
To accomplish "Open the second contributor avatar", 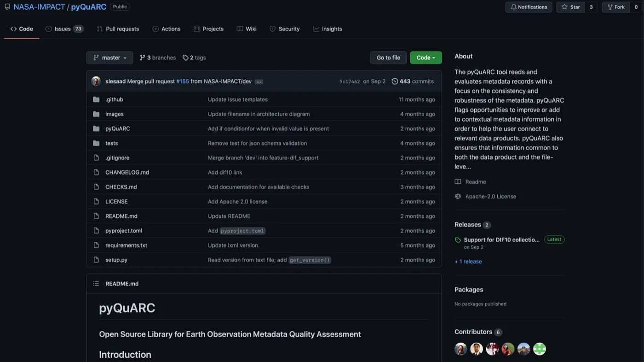I will point(477,349).
